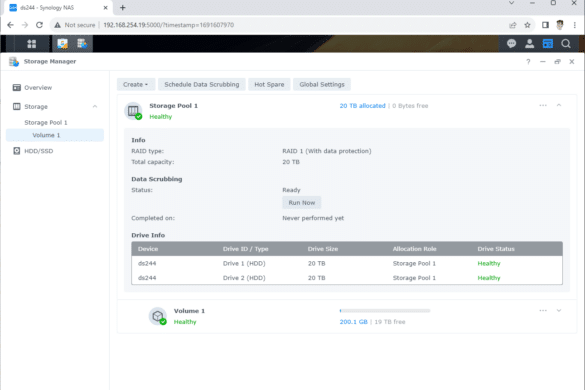Open the Chrome three-dot menu
585x390 pixels.
click(x=575, y=25)
